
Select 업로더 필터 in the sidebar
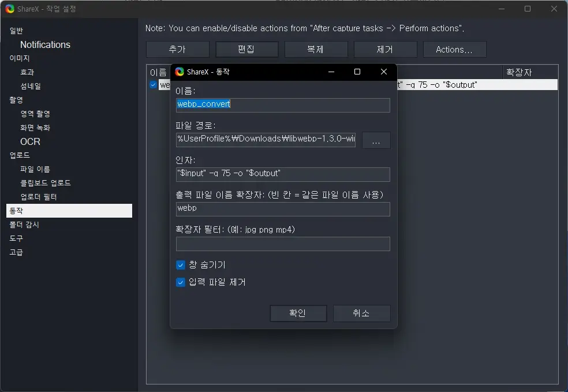point(39,197)
